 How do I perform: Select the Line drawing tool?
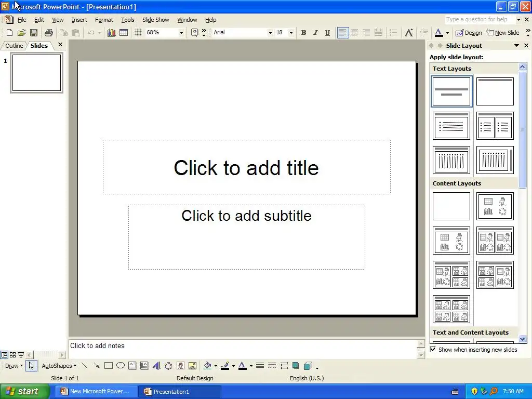pos(85,366)
